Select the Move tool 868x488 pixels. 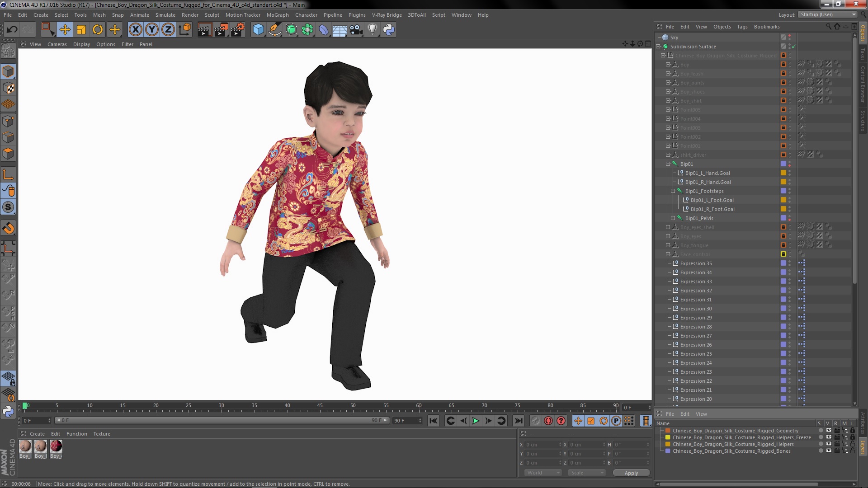(65, 30)
